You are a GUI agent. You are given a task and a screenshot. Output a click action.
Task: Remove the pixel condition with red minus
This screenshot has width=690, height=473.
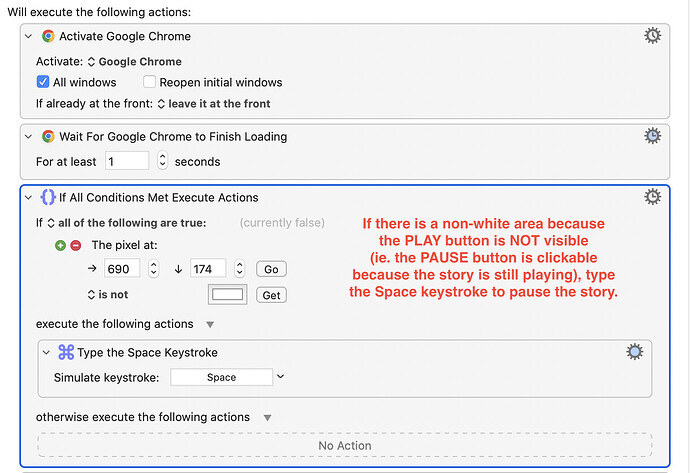76,246
